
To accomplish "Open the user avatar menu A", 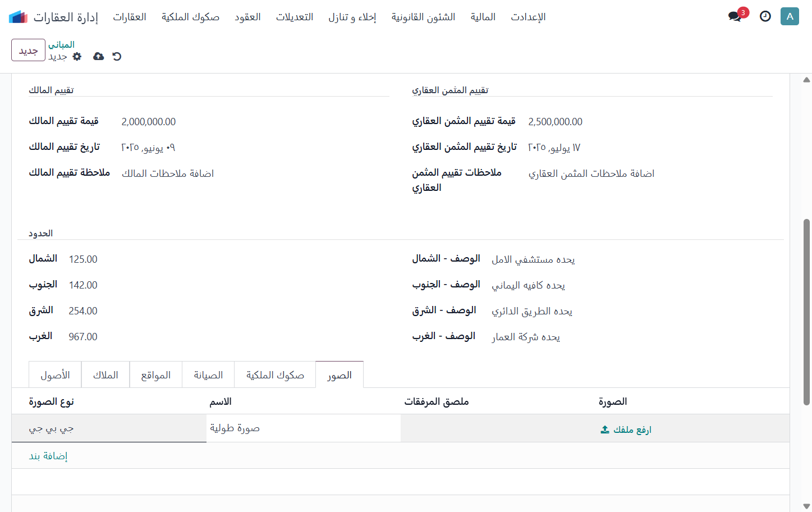I will (790, 16).
